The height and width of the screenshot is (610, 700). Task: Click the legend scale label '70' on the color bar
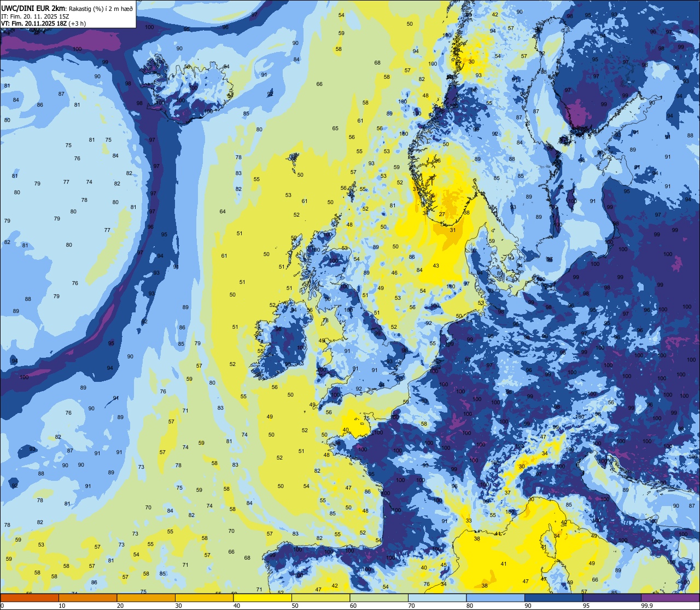pyautogui.click(x=411, y=606)
